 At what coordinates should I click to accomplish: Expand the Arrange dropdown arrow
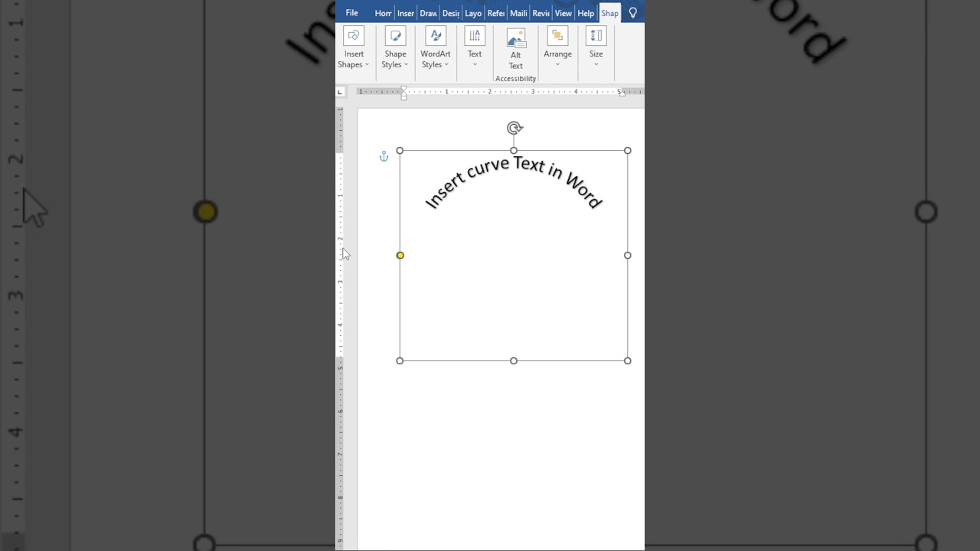click(557, 65)
